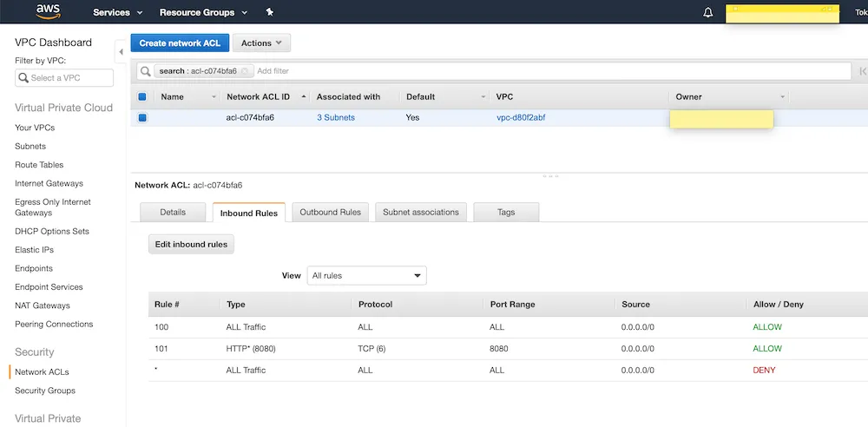Click Edit inbound rules button
The image size is (868, 427).
191,244
